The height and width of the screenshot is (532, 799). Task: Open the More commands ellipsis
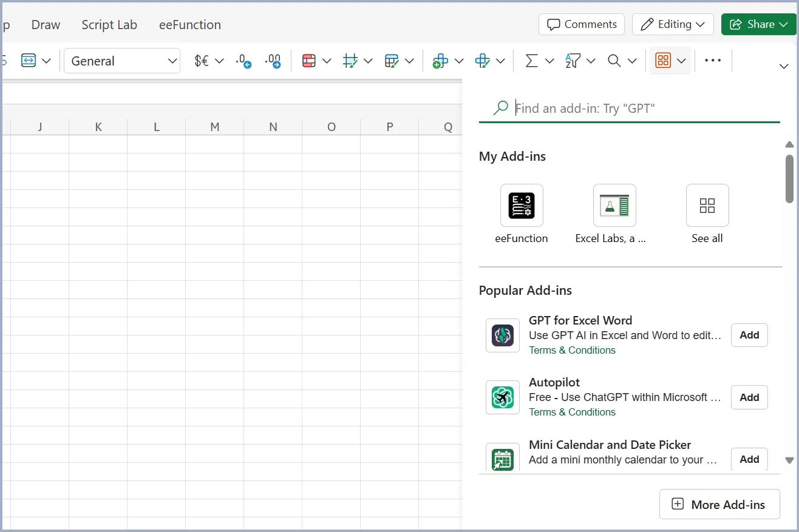point(713,60)
